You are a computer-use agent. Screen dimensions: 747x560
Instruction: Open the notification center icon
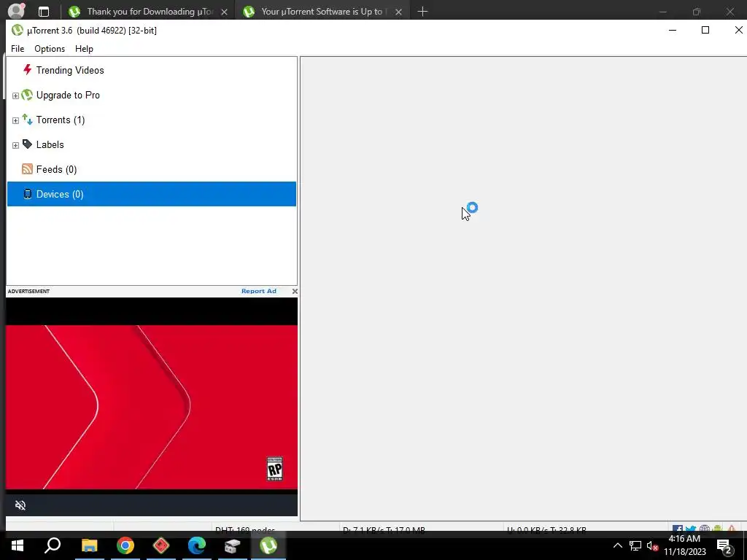point(724,546)
